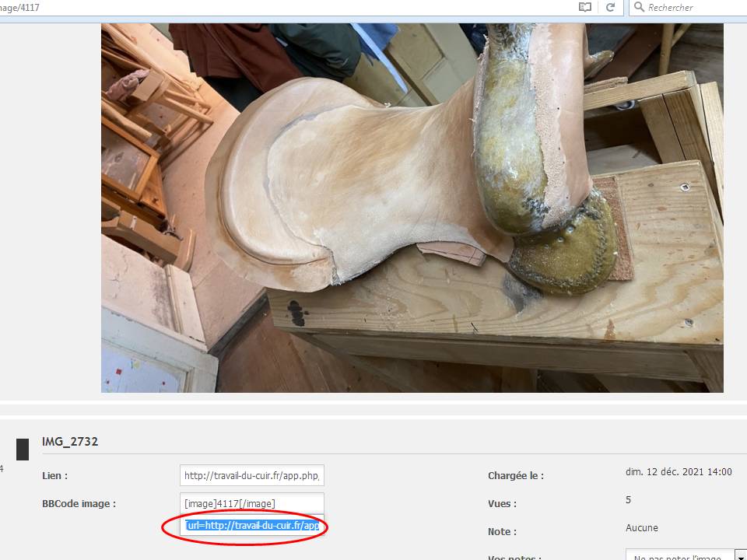Click the IMG_2732 image title
The width and height of the screenshot is (747, 560).
pos(70,442)
